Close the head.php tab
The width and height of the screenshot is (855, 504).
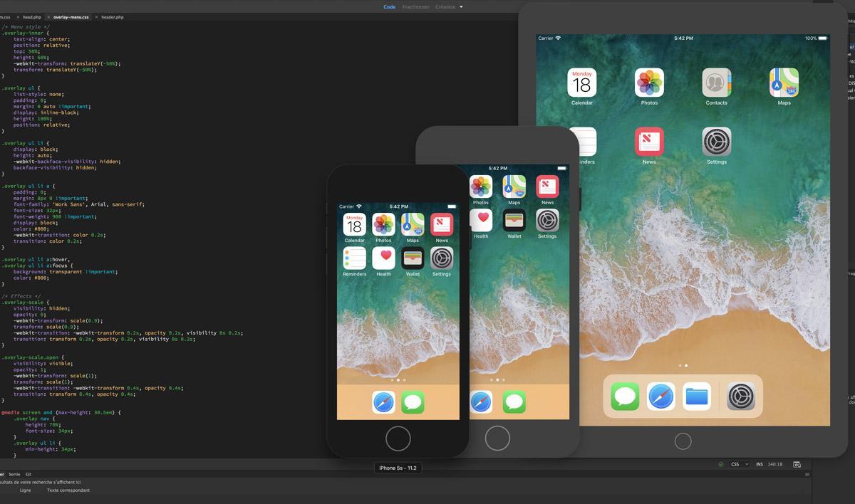tap(19, 16)
